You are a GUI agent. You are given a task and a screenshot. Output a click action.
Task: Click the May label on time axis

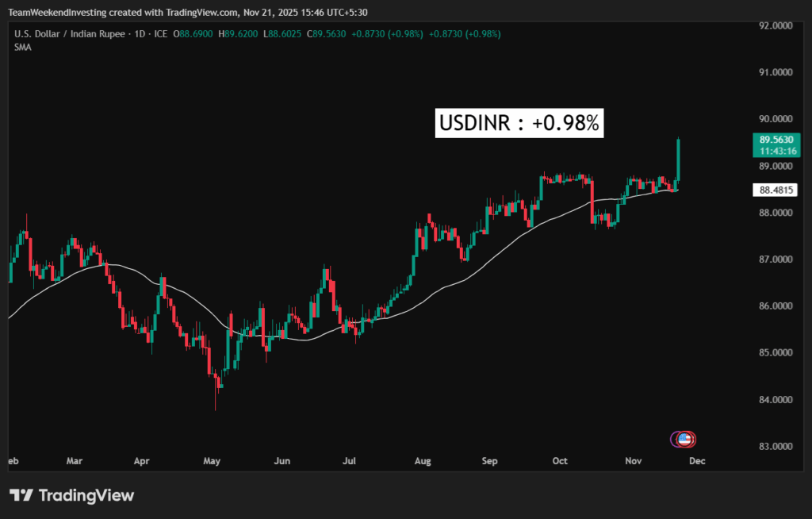(212, 460)
